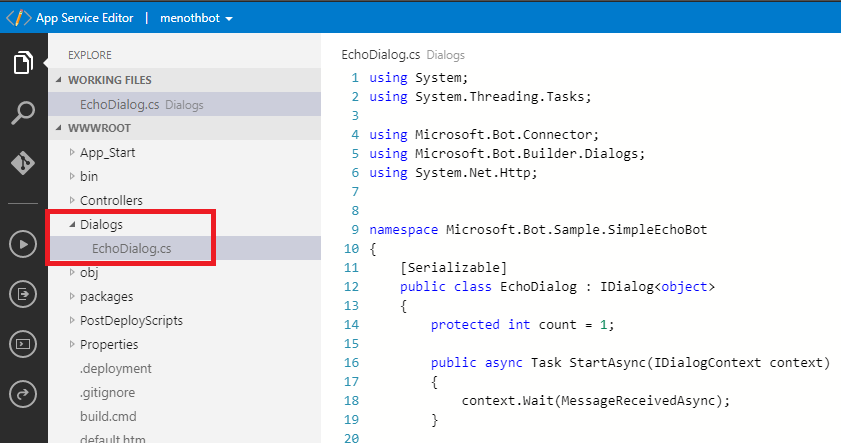Expand the obj folder
The width and height of the screenshot is (841, 443).
click(72, 272)
